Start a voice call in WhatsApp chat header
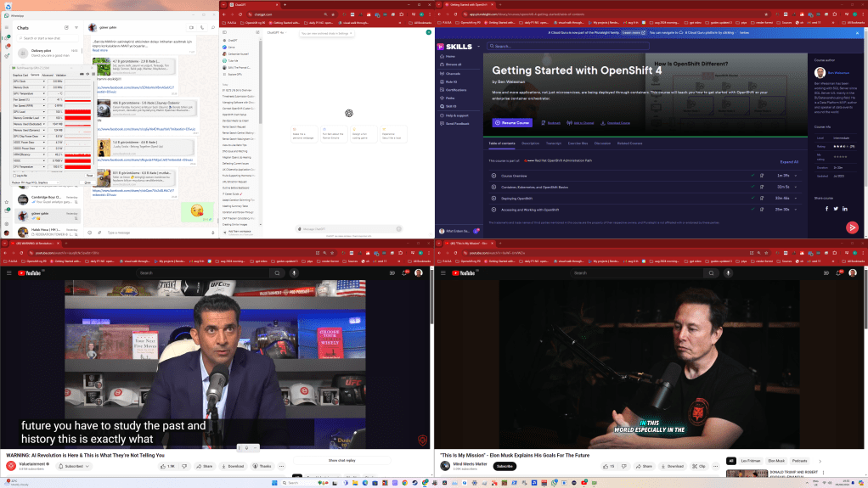Image resolution: width=868 pixels, height=488 pixels. pos(202,27)
